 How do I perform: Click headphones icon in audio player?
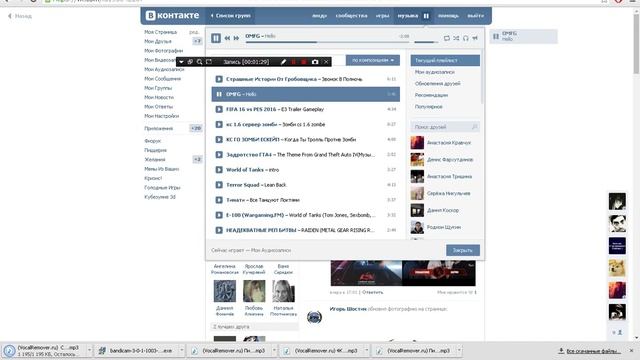coord(466,38)
